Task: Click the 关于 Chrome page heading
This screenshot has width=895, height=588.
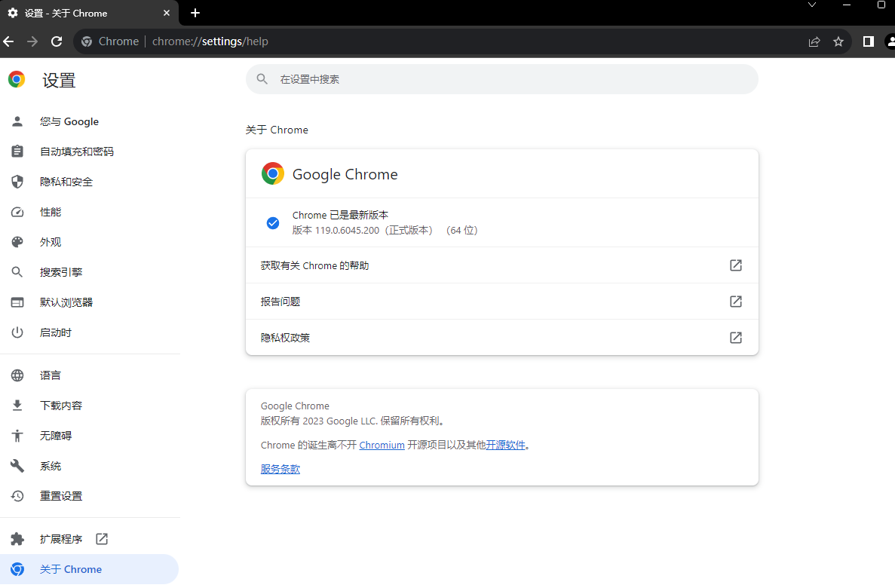Action: (x=277, y=130)
